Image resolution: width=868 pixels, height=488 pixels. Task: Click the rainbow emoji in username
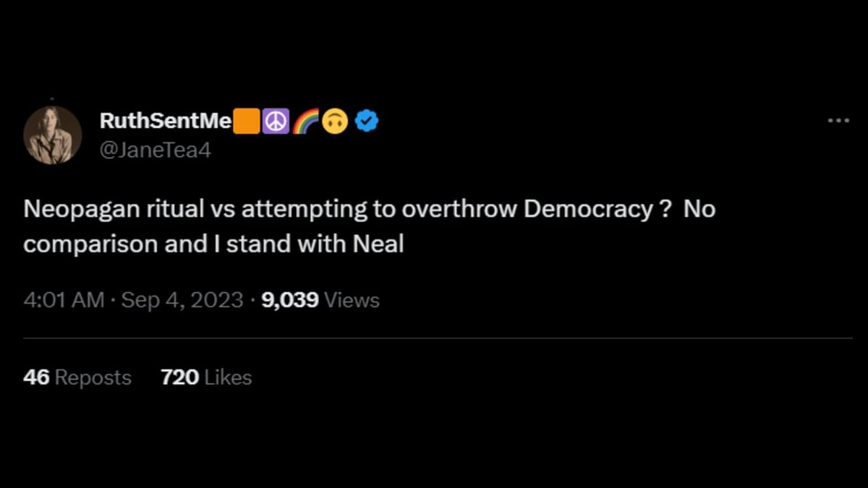304,121
